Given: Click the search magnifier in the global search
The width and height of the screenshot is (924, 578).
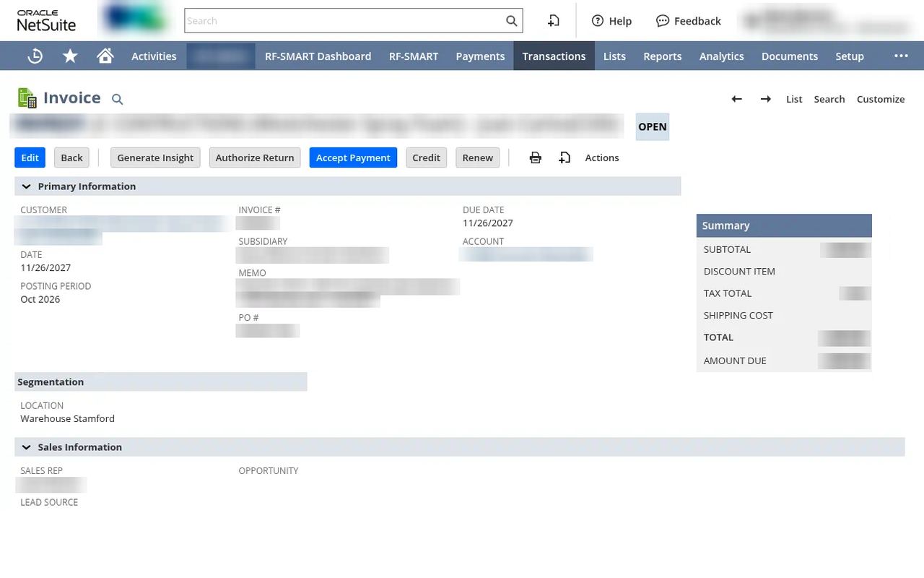Looking at the screenshot, I should (512, 21).
